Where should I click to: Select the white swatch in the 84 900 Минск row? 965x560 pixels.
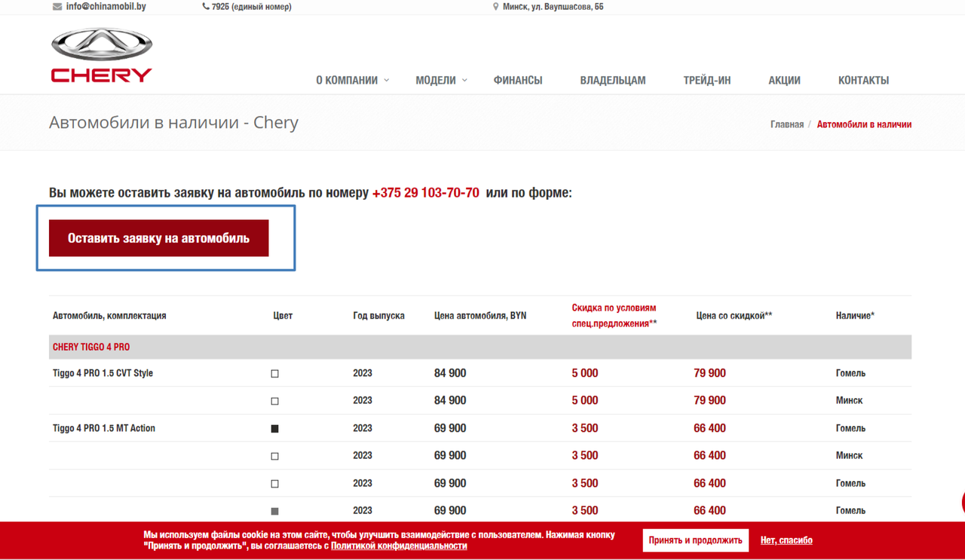coord(274,401)
